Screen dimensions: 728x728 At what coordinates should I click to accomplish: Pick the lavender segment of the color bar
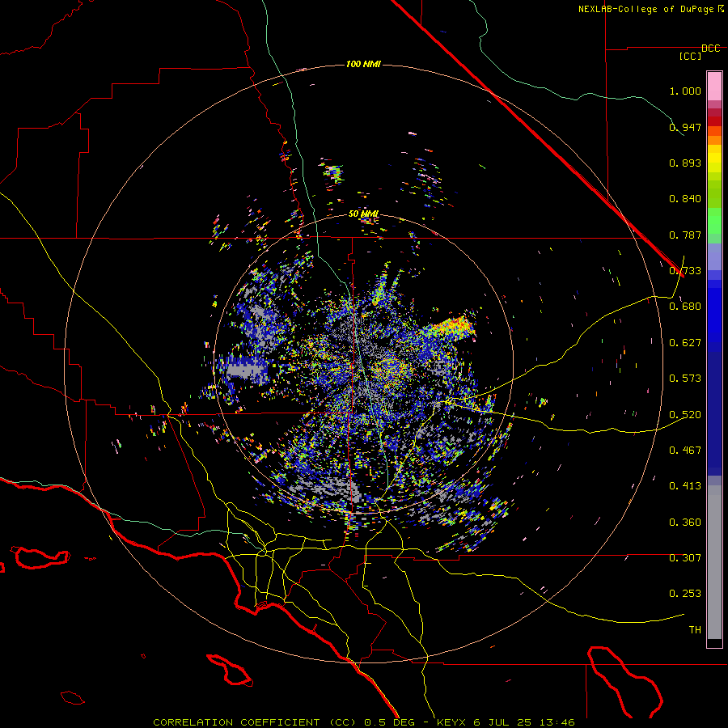pos(714,256)
